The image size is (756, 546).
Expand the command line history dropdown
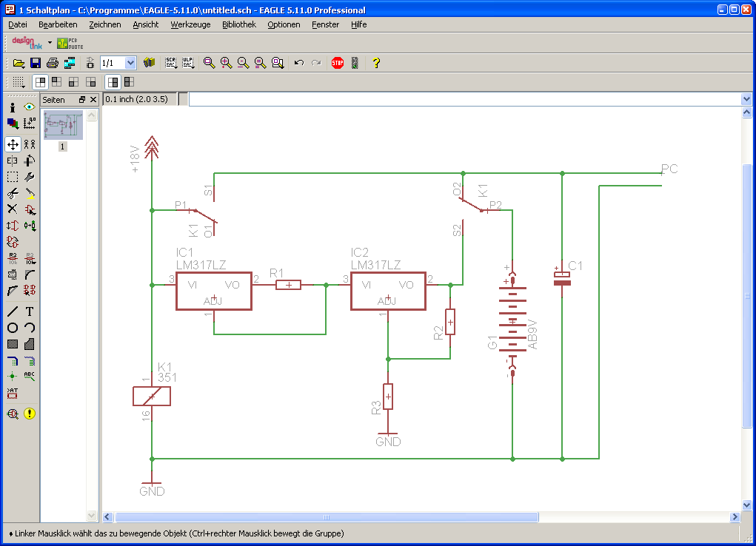pos(746,99)
